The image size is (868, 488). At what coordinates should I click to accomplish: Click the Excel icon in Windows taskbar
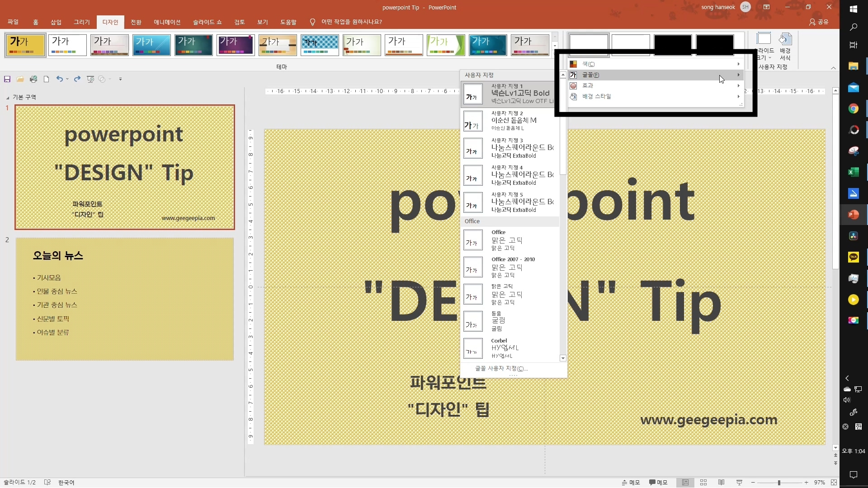(x=854, y=172)
